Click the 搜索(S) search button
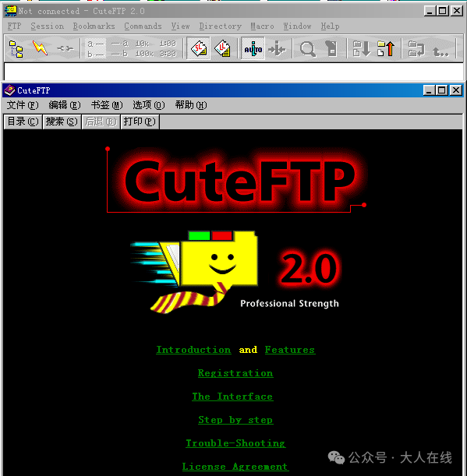Screen dimensions: 467x476 (62, 122)
